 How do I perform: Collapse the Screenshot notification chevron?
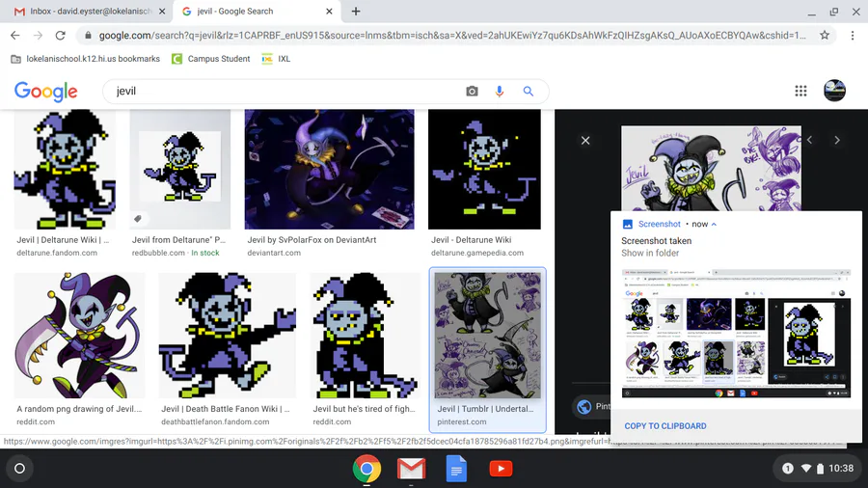point(714,224)
